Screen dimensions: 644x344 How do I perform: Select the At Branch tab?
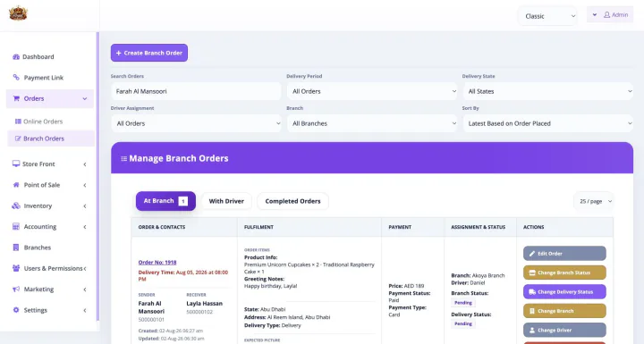pos(165,201)
